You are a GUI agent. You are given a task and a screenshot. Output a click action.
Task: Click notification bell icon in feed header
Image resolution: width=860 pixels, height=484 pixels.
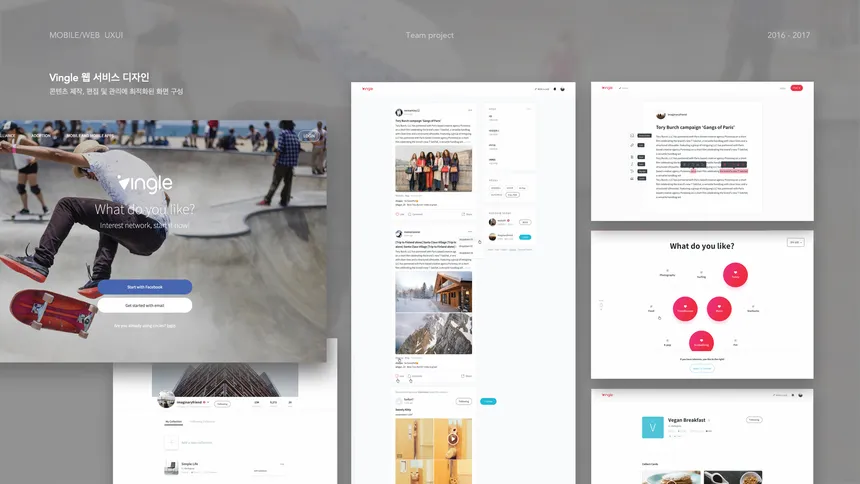555,89
